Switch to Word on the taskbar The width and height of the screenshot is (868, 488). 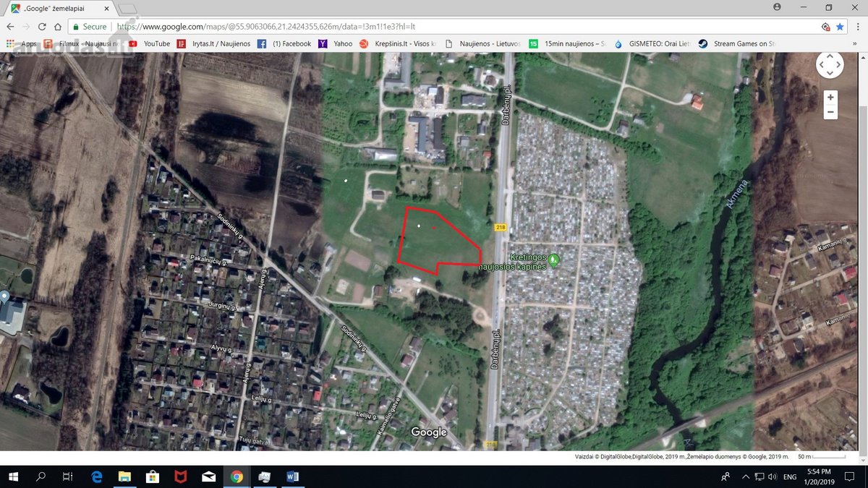tap(292, 476)
